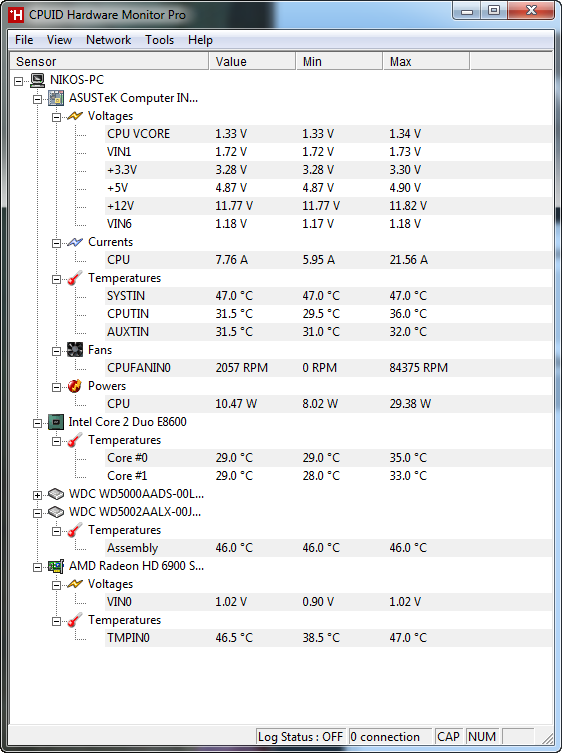The height and width of the screenshot is (753, 562).
Task: Click the HWMonitor Pro title bar icon
Action: (x=16, y=15)
